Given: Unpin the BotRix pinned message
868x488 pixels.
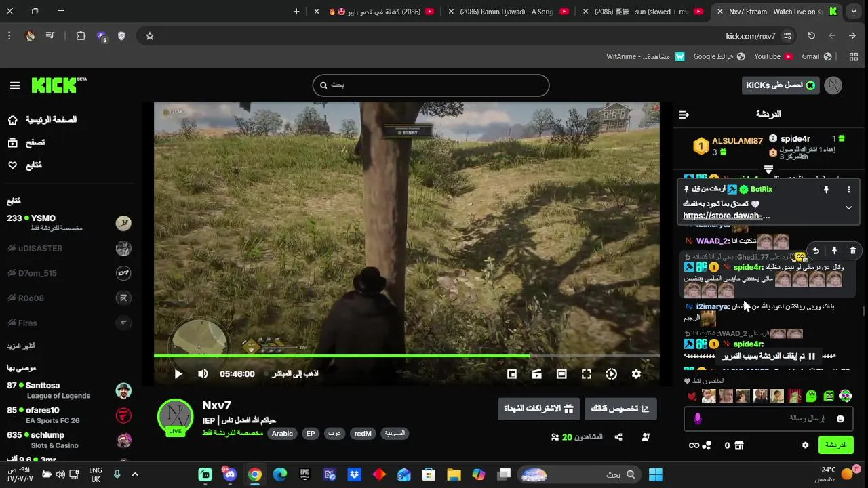Looking at the screenshot, I should (x=826, y=190).
